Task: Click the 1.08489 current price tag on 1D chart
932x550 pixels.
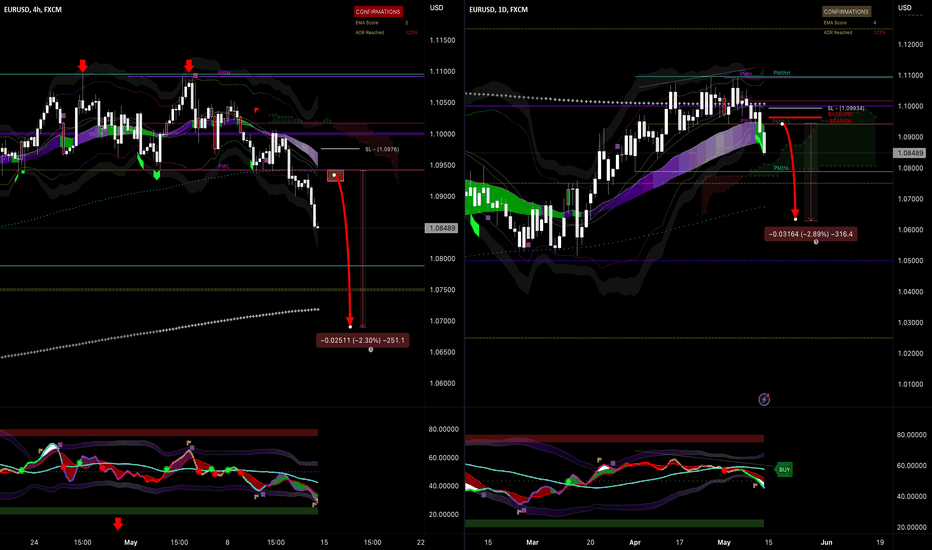Action: pyautogui.click(x=909, y=153)
